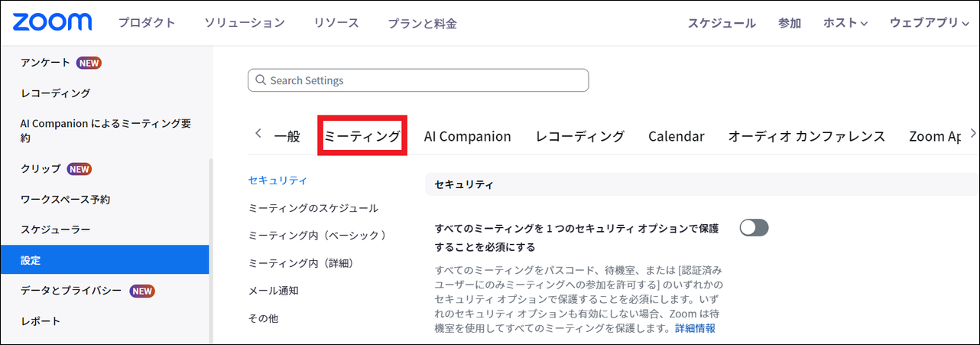The width and height of the screenshot is (980, 345).
Task: Jump to その他 section
Action: click(264, 318)
